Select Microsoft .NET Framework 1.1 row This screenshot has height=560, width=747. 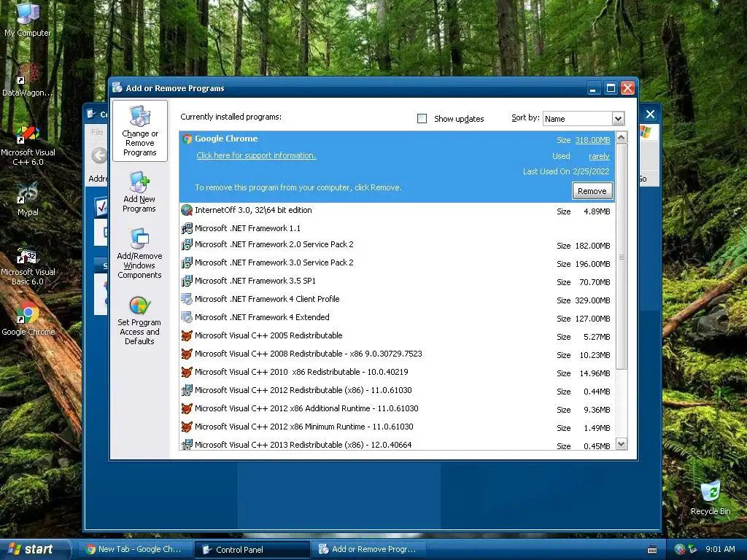pos(398,228)
